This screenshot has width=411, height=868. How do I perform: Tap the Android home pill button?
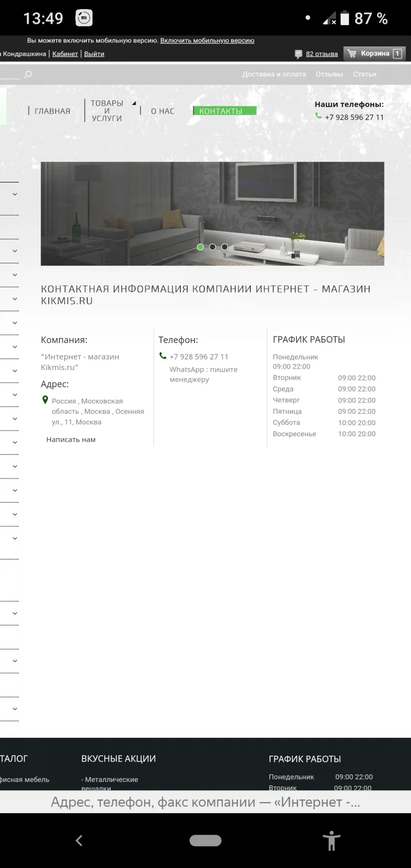pos(205,841)
